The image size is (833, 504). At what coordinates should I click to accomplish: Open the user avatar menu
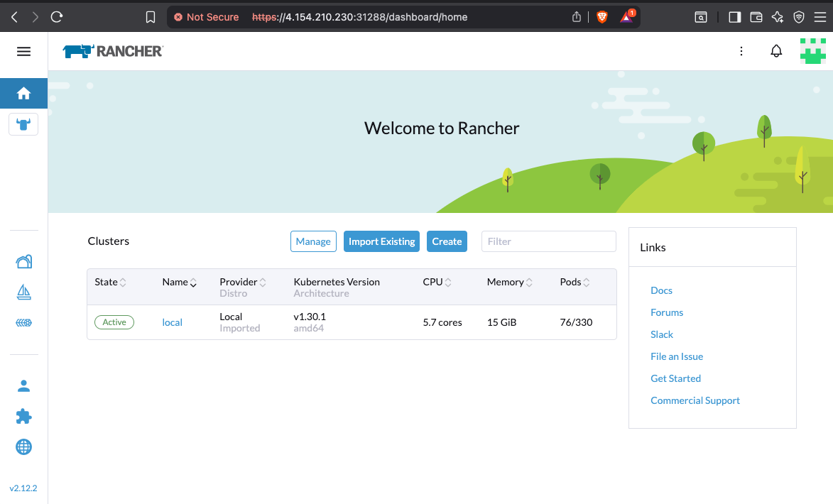pyautogui.click(x=812, y=50)
